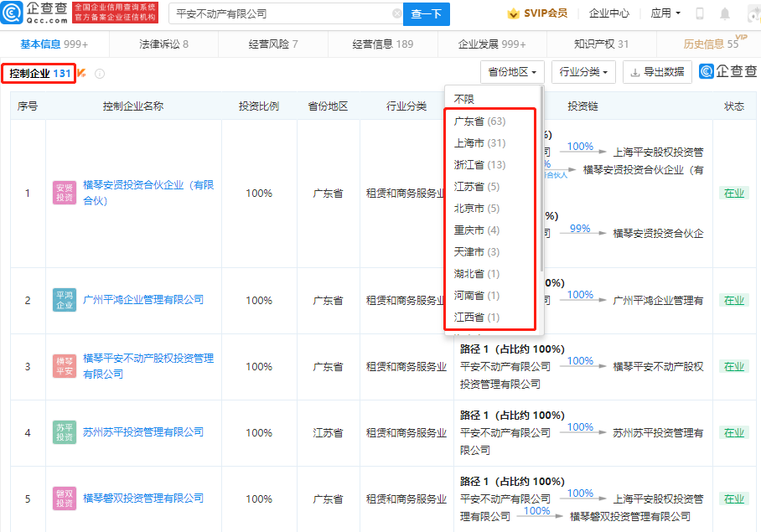The height and width of the screenshot is (532, 761).
Task: Switch to the 企业发展 tab
Action: point(492,44)
